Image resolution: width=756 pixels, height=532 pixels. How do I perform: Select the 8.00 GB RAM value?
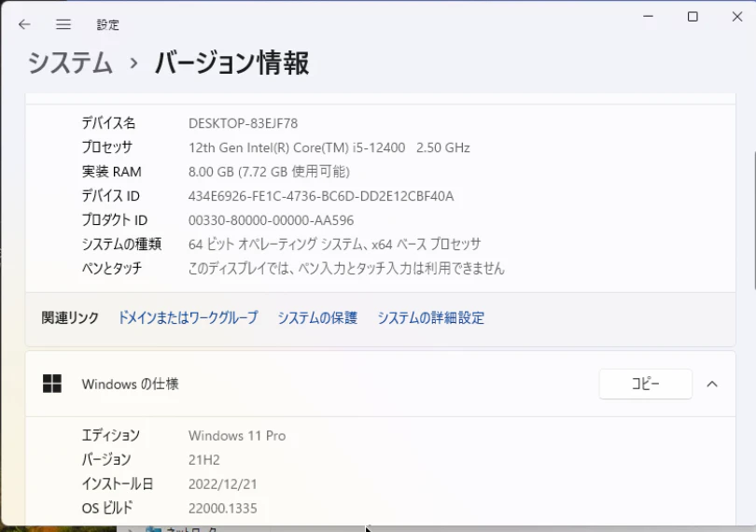pos(269,172)
